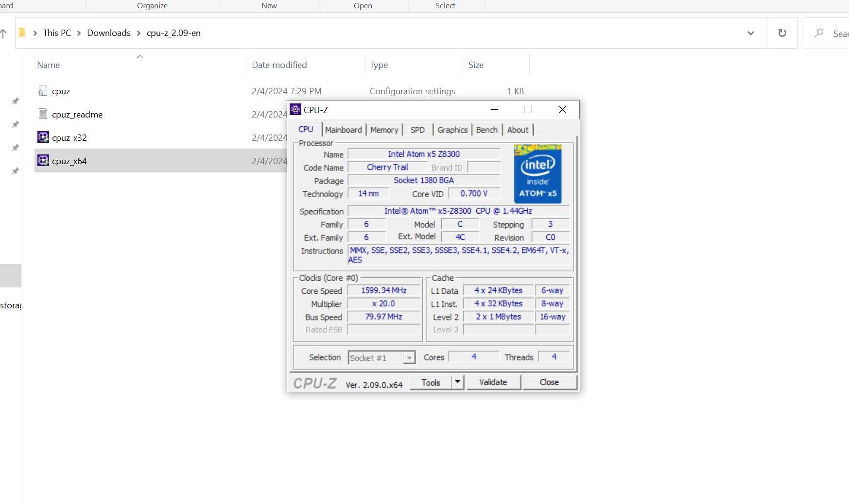
Task: Click the processor Name field Intel Atom x5 Z8300
Action: (x=424, y=154)
